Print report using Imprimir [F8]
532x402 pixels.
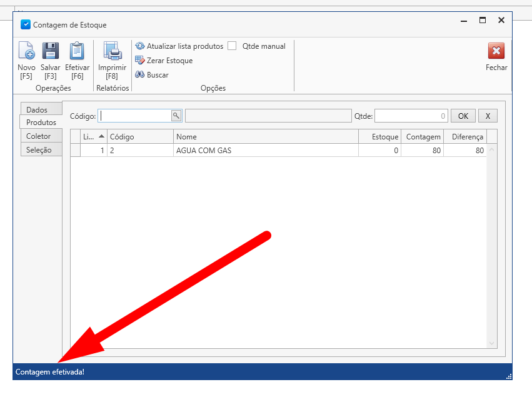(x=112, y=52)
